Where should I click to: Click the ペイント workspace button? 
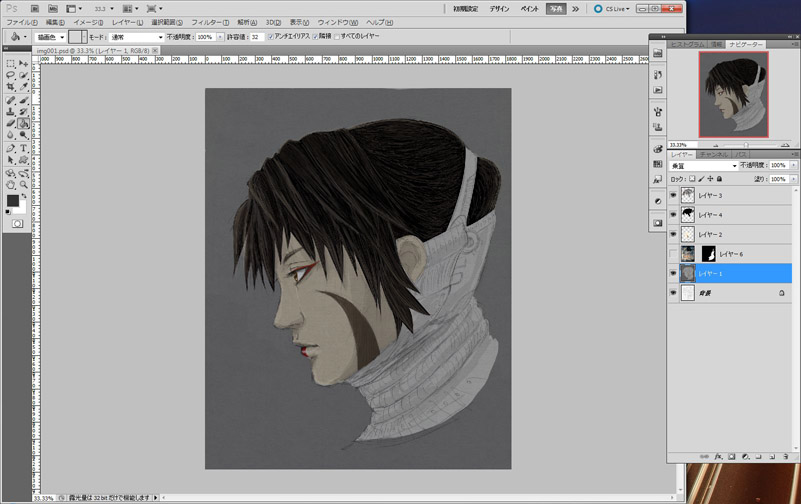528,7
